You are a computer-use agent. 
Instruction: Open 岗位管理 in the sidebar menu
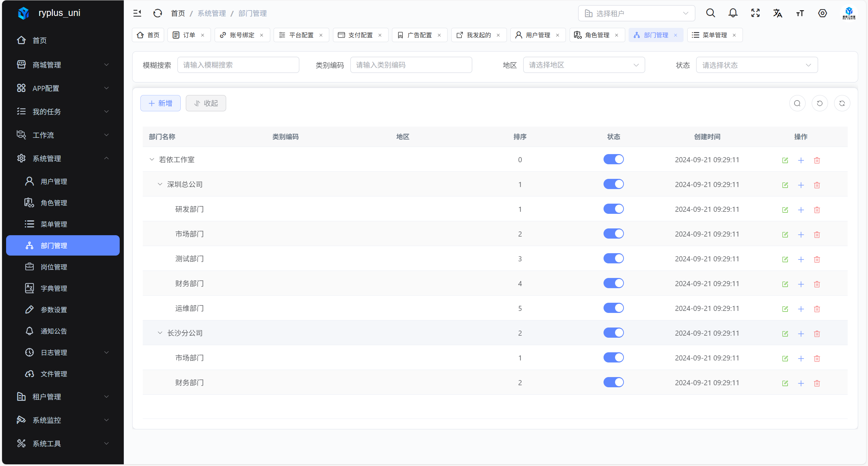(x=54, y=267)
